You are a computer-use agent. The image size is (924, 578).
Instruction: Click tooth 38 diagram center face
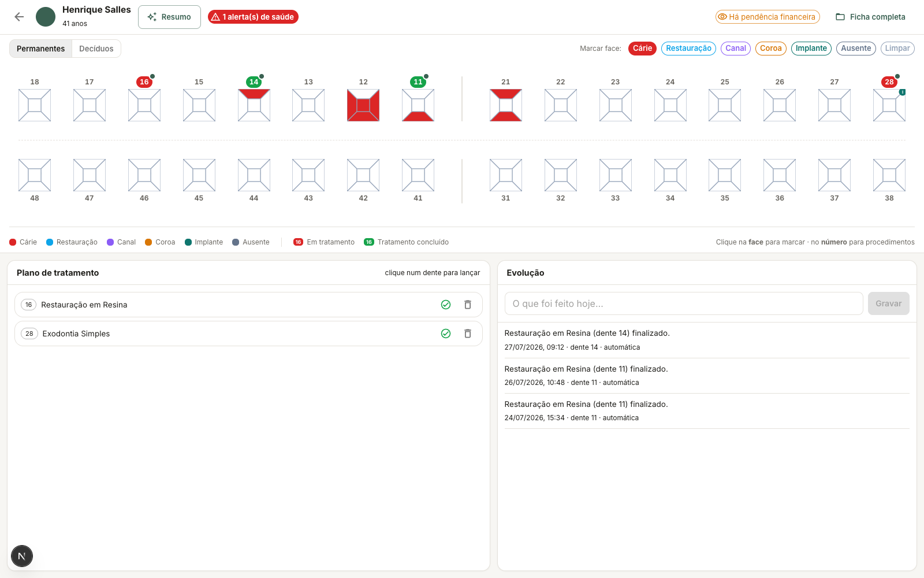click(889, 175)
